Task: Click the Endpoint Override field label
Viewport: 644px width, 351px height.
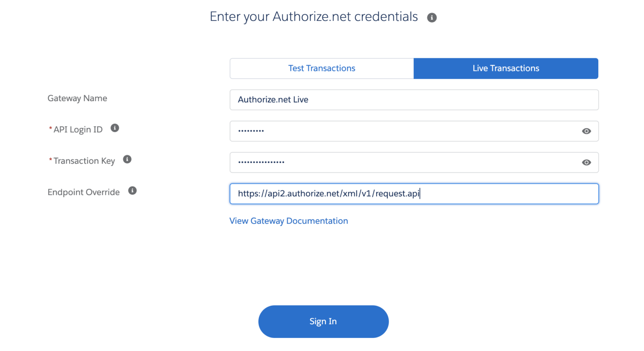Action: (x=83, y=192)
